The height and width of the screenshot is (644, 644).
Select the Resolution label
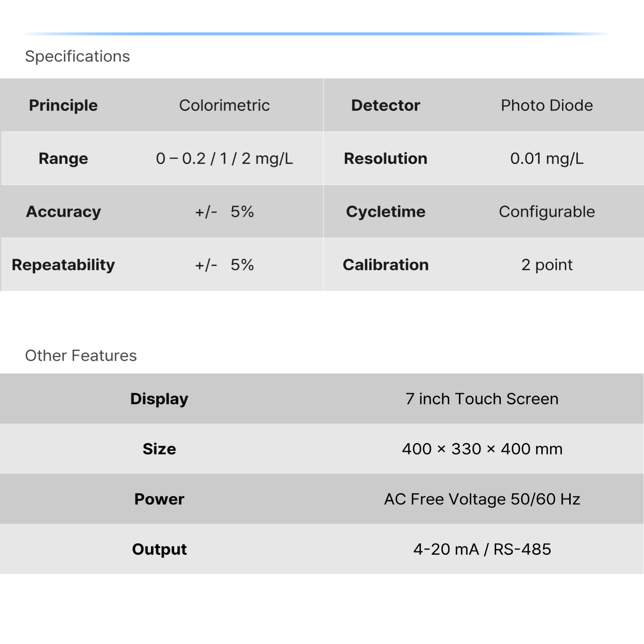pos(386,158)
